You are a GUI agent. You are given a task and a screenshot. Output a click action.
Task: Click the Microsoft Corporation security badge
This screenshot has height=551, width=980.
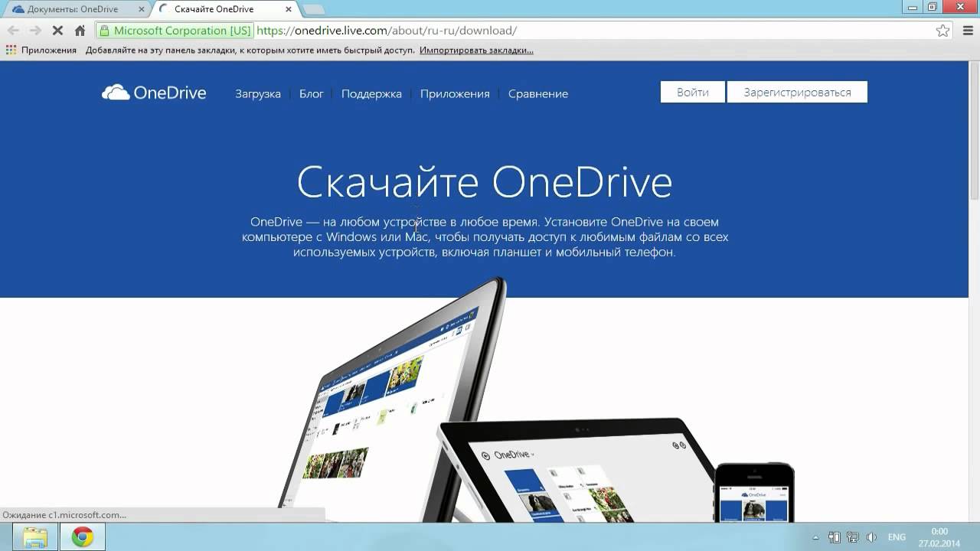[x=175, y=31]
